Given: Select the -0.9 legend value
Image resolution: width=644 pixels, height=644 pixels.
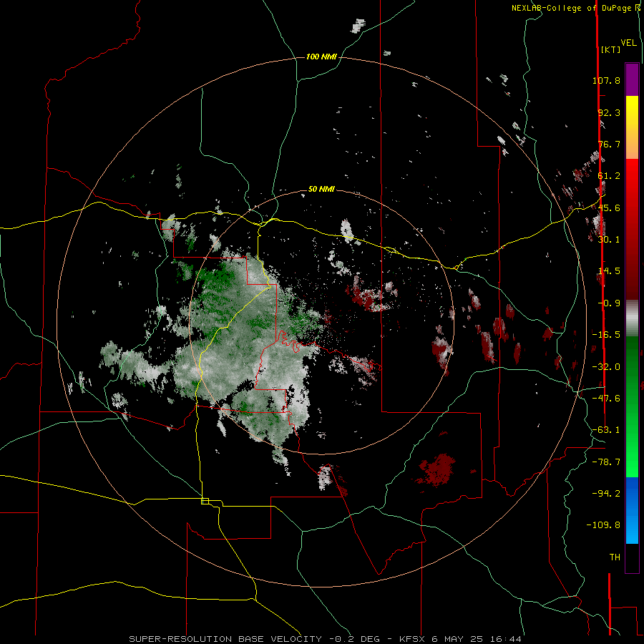Looking at the screenshot, I should coord(609,303).
